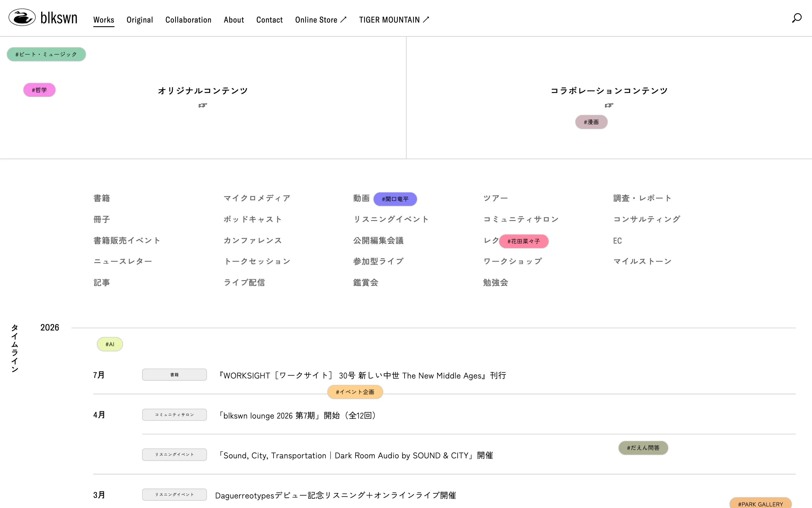This screenshot has height=508, width=812.
Task: Filter by 冊子 category
Action: click(x=102, y=219)
